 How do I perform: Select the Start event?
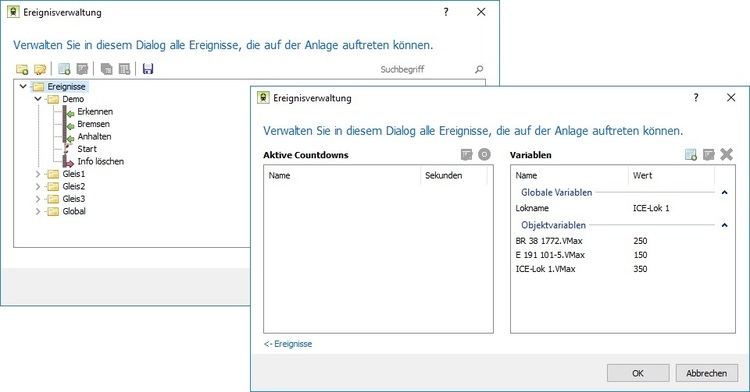[x=87, y=149]
